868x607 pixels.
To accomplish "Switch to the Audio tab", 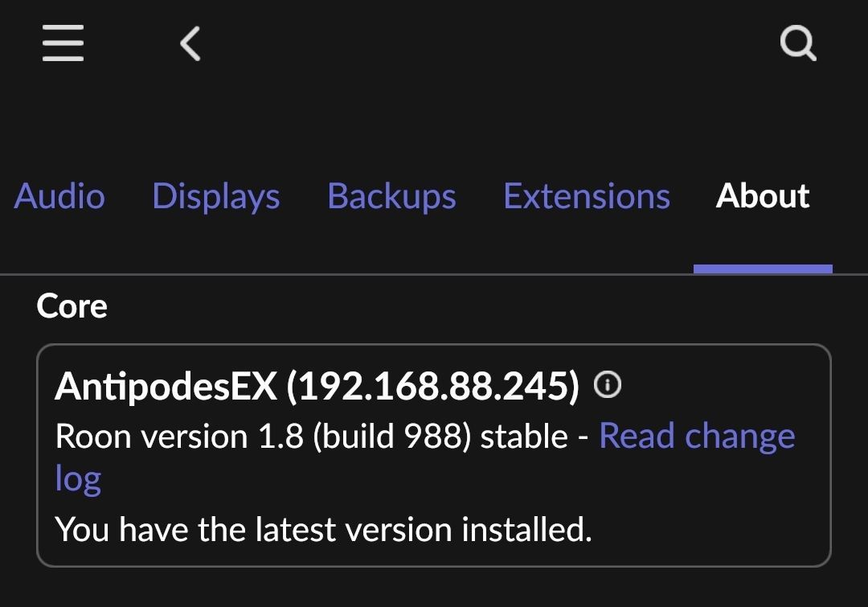I will point(59,196).
